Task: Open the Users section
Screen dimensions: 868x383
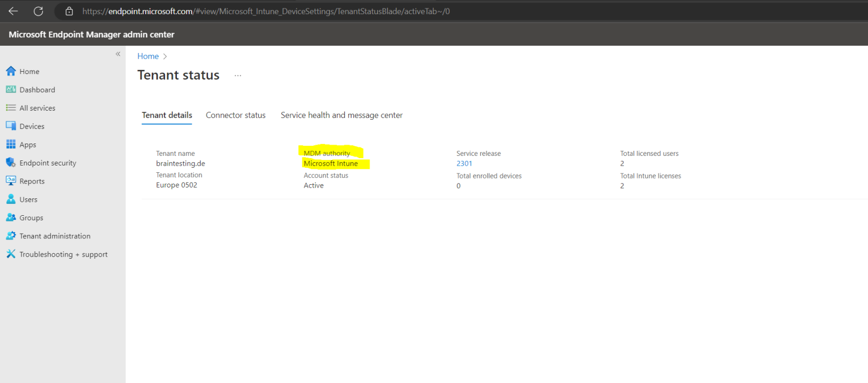Action: (28, 199)
